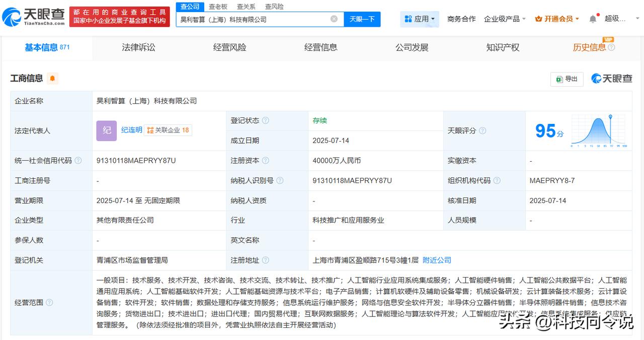Click the help icon on 历史信息 tab
The height and width of the screenshot is (340, 644).
point(611,47)
